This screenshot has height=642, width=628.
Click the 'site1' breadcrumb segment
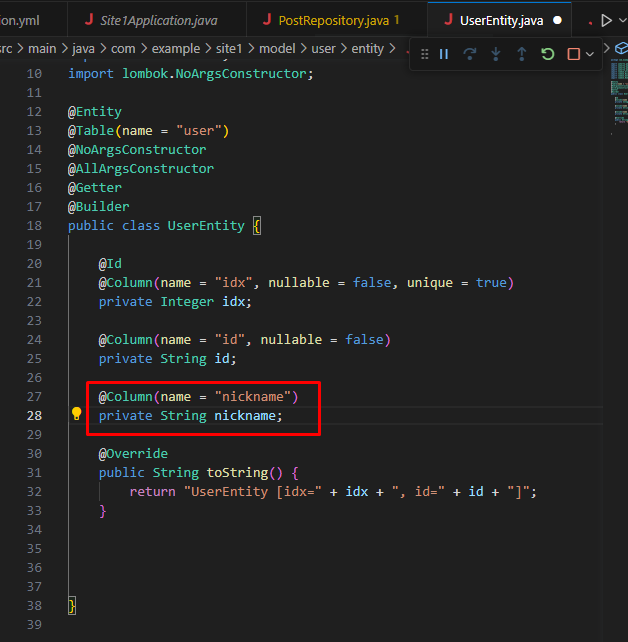pos(229,49)
